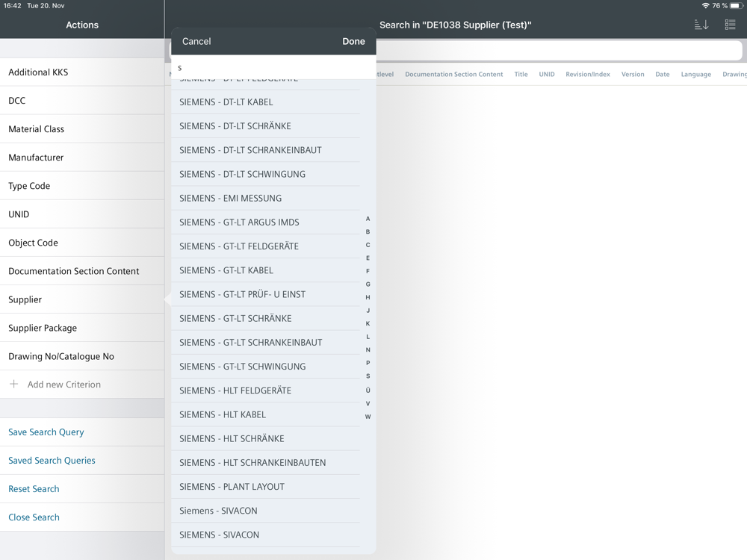
Task: Select SIEMENS - EMI MESSUNG
Action: point(265,198)
